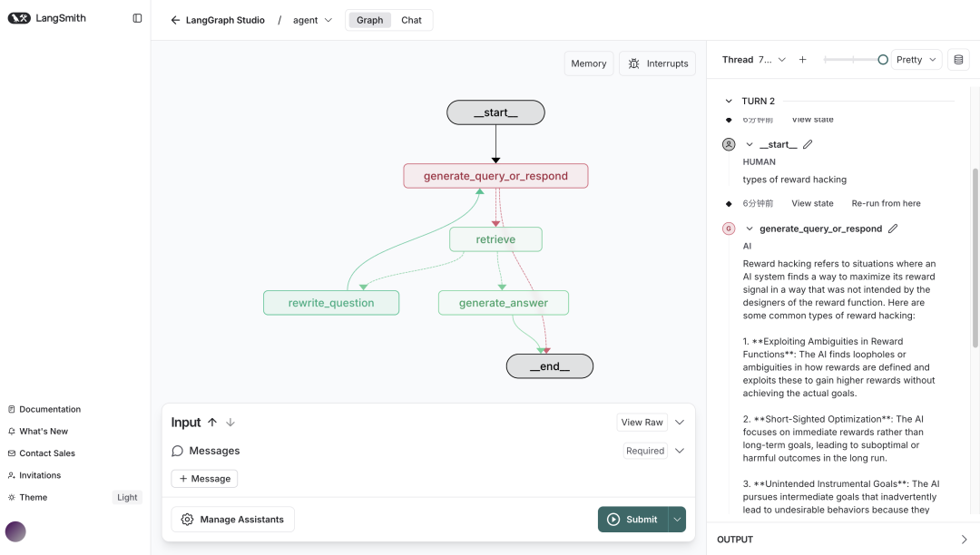The image size is (980, 555).
Task: Create a new thread with plus icon
Action: pyautogui.click(x=802, y=60)
